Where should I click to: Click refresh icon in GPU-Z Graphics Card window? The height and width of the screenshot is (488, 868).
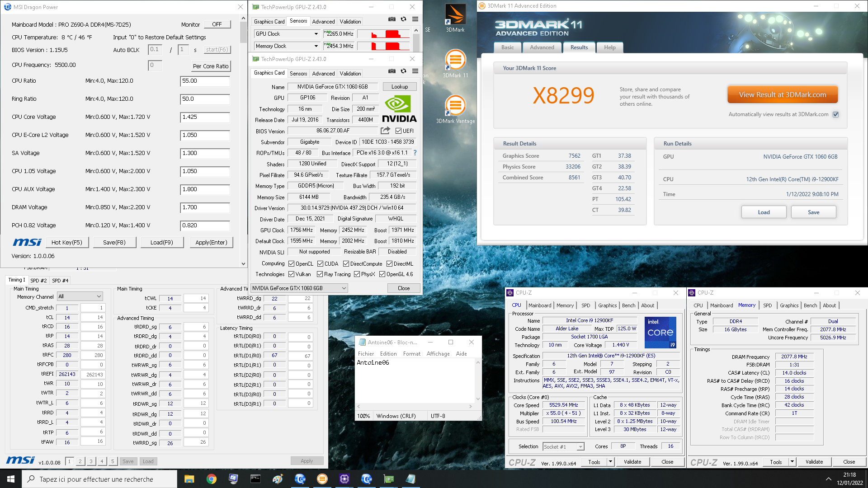(403, 71)
